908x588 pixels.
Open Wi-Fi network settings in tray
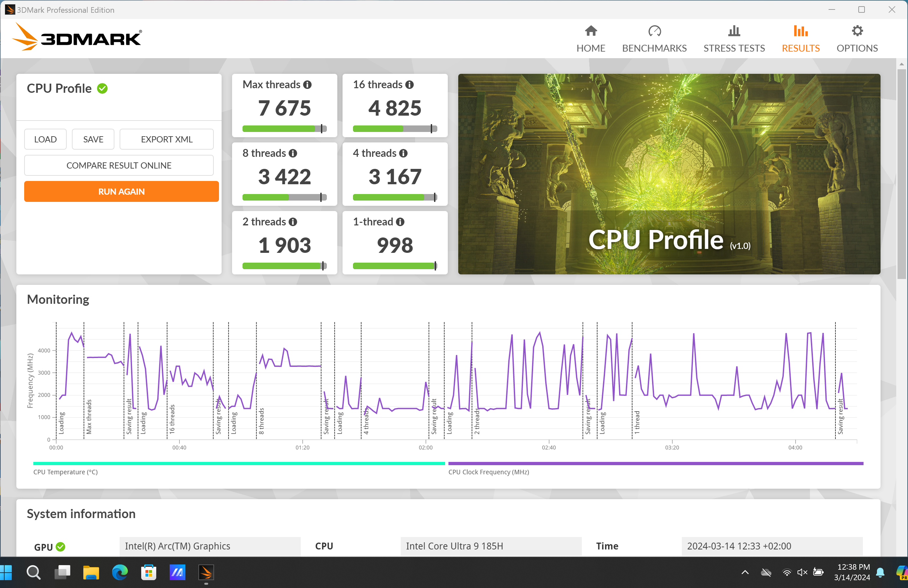[x=787, y=572]
